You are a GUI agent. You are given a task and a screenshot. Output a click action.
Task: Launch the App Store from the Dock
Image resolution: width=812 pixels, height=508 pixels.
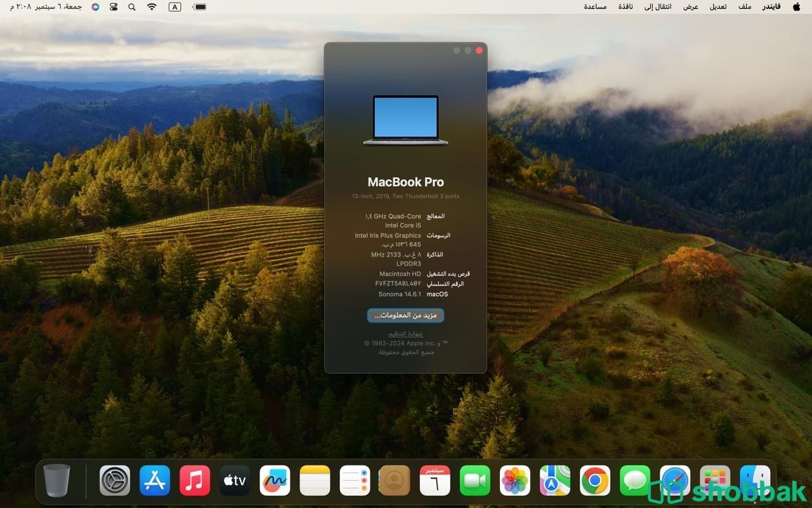tap(155, 481)
